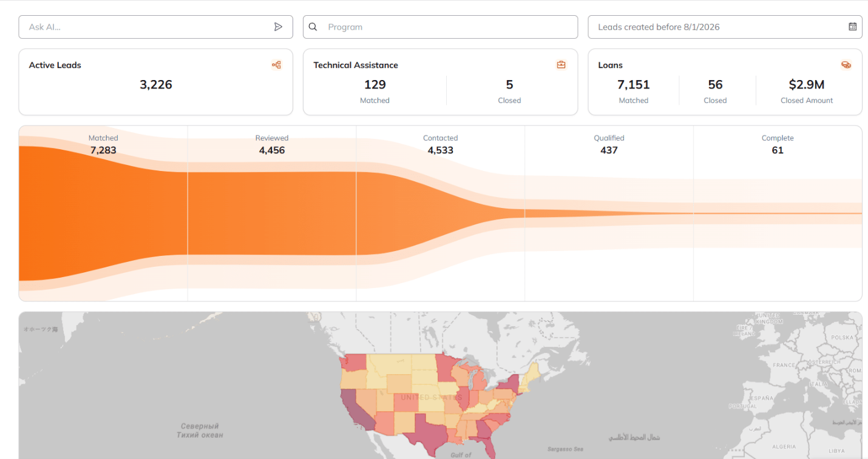This screenshot has width=868, height=459.
Task: Focus the Program search field
Action: point(440,27)
